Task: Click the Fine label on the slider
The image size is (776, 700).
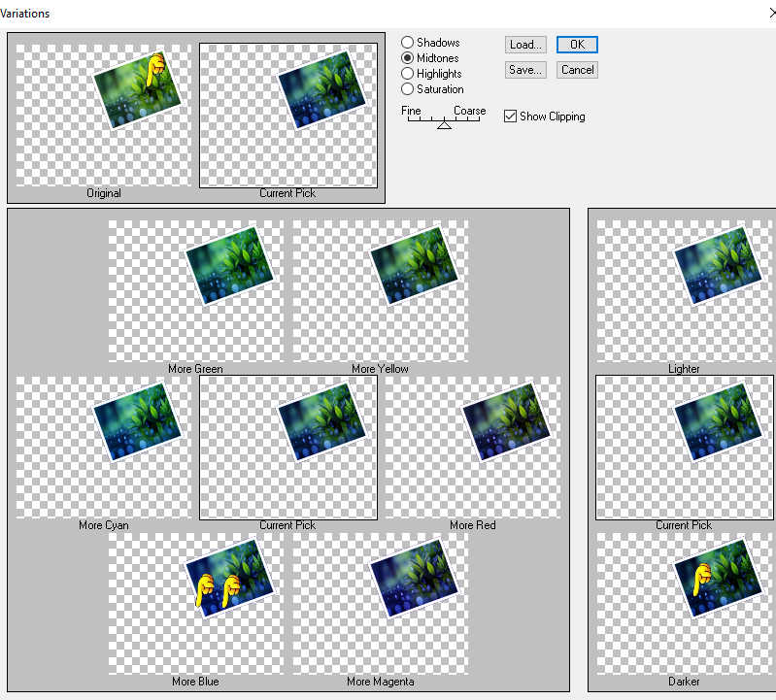Action: pos(411,111)
